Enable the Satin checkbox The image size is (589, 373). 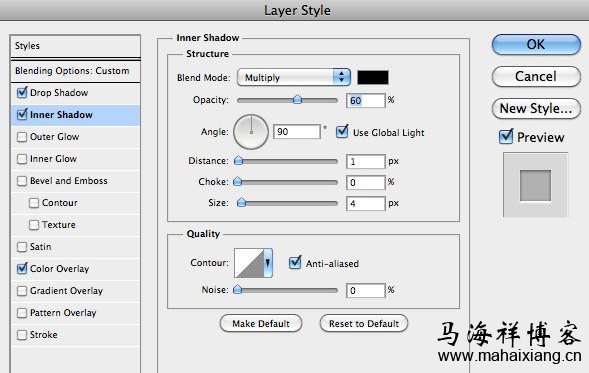(x=22, y=247)
